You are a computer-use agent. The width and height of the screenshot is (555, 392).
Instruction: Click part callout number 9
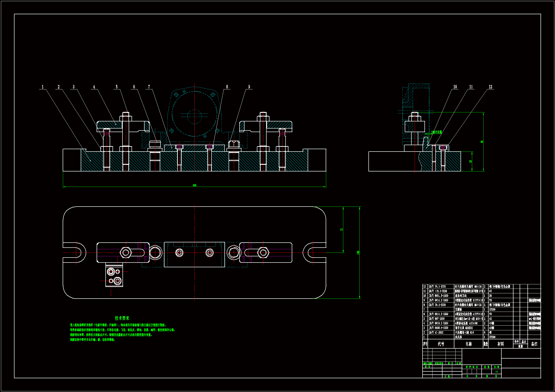point(249,87)
